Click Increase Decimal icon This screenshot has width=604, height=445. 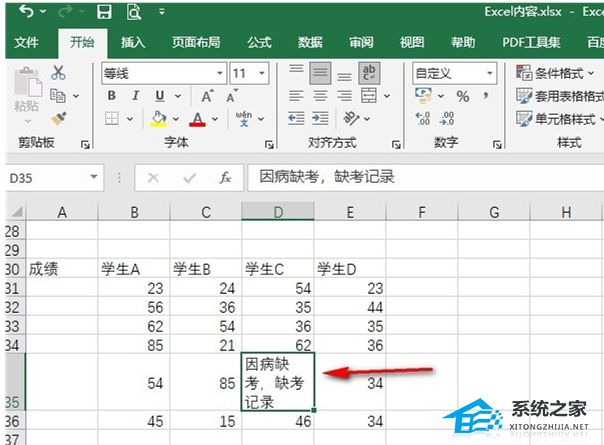423,119
